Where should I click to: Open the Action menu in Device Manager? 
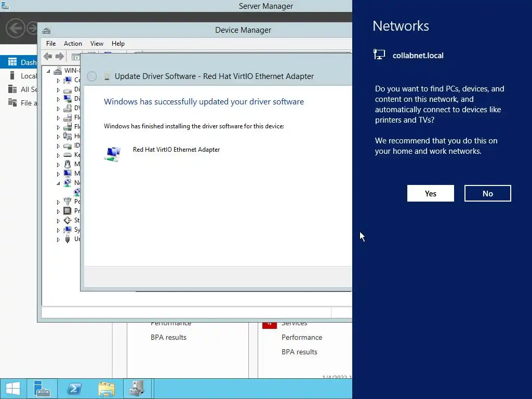(x=73, y=44)
